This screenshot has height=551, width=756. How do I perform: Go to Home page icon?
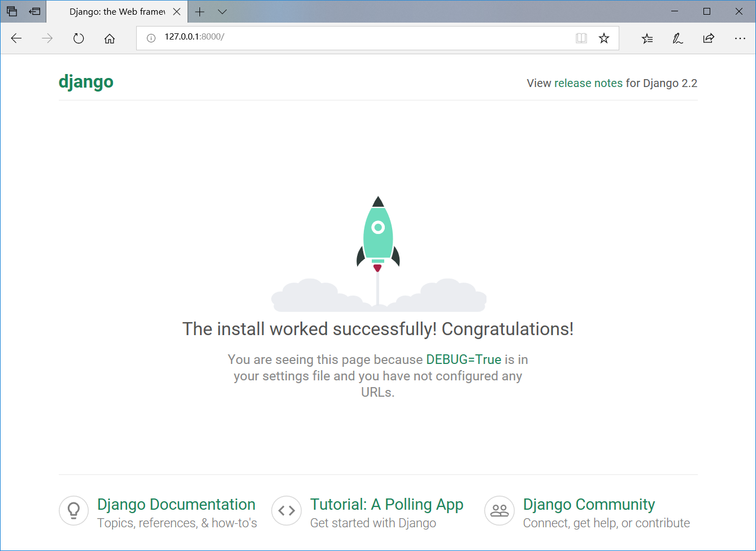pos(110,38)
